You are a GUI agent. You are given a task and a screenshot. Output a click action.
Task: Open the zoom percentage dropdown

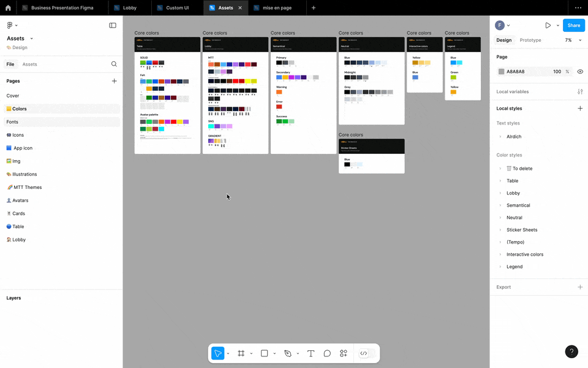573,40
